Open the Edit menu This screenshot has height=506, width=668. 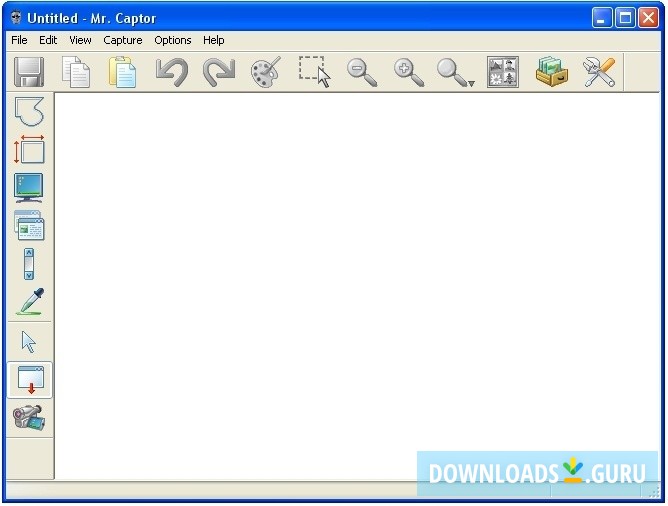(48, 40)
